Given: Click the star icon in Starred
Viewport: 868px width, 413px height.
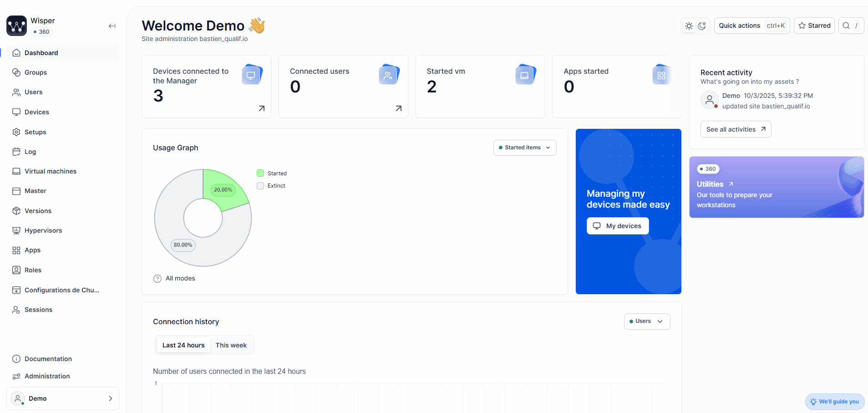Looking at the screenshot, I should tap(802, 25).
